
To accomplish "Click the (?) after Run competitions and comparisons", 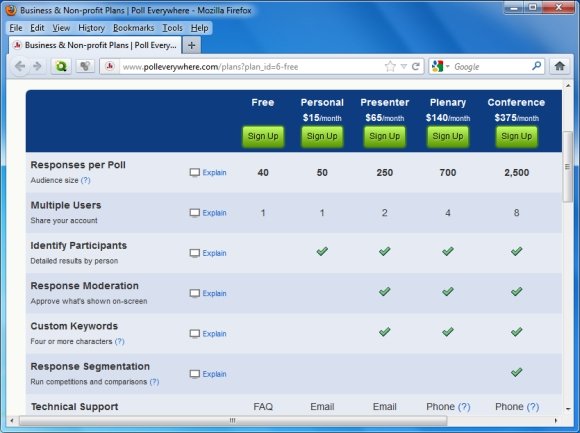I will pyautogui.click(x=154, y=382).
